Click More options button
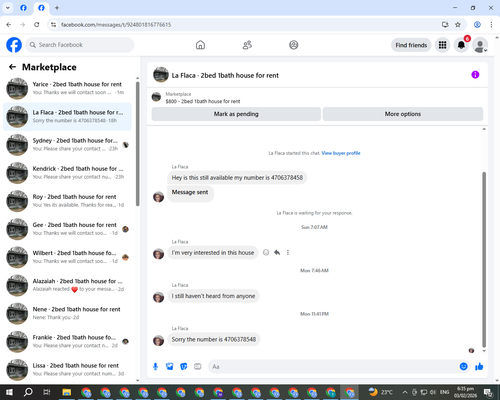This screenshot has height=400, width=500. [x=403, y=114]
